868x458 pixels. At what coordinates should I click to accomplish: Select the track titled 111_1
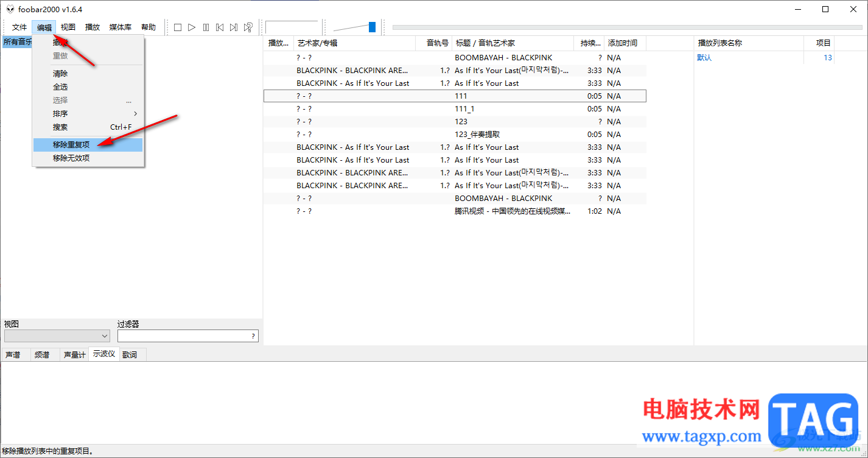pos(455,109)
